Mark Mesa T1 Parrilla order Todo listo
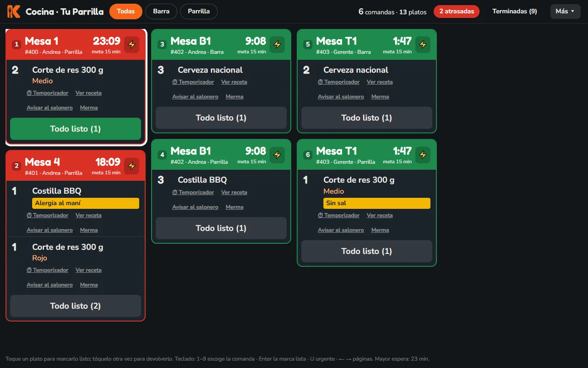Screen dimensions: 588x368 click(367, 251)
